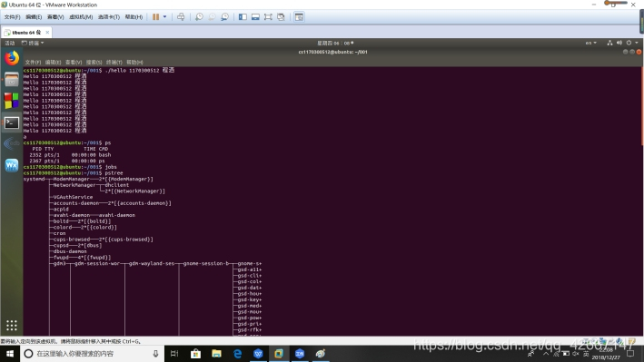Open the snapshot manager icon
The height and width of the screenshot is (362, 644).
pyautogui.click(x=224, y=17)
